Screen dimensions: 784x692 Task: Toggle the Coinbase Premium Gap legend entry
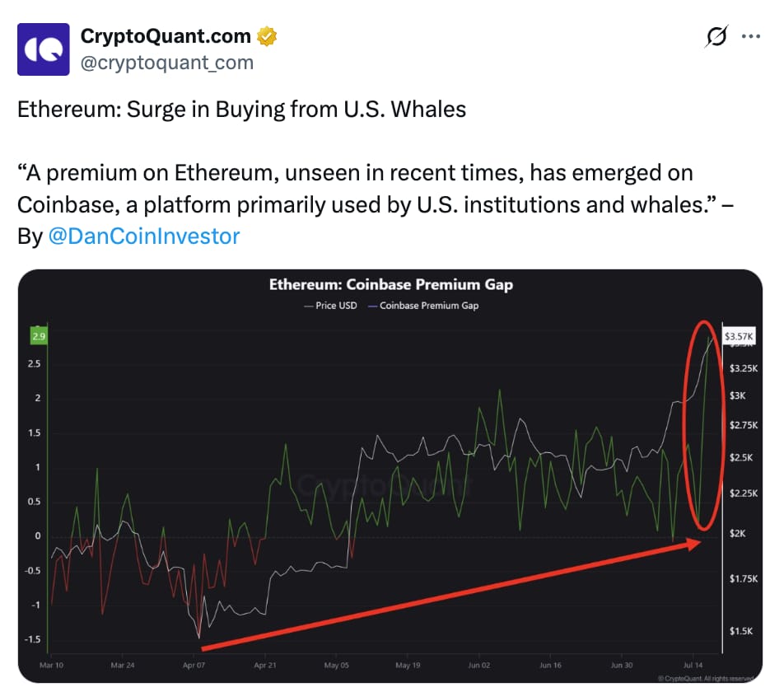pyautogui.click(x=423, y=306)
